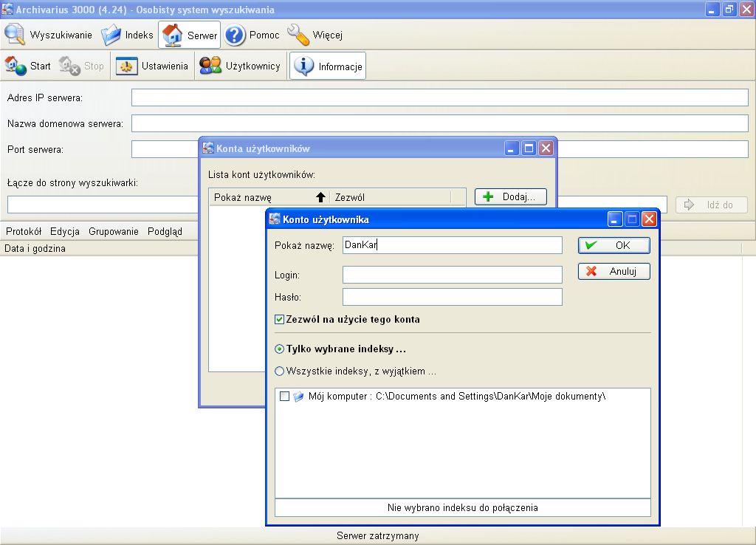Sort by Pokaż nazwę column header

point(269,197)
